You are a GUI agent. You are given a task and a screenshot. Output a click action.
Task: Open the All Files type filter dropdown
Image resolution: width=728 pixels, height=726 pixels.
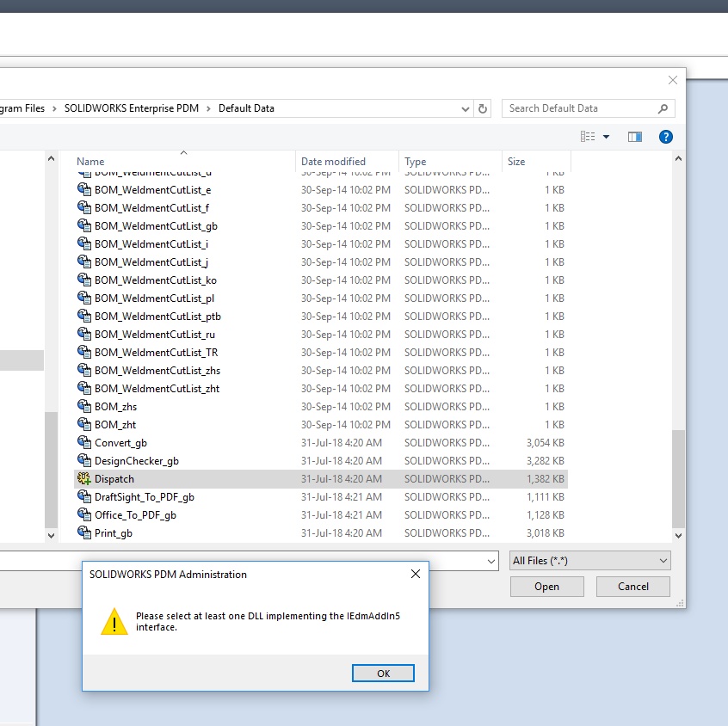(x=590, y=561)
